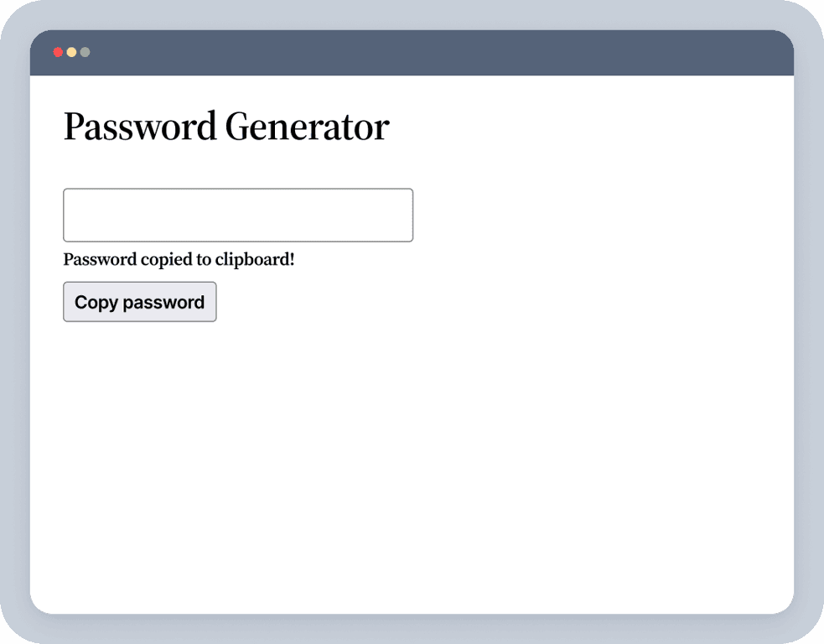Click the red dot in window header
This screenshot has height=644, width=824.
(x=58, y=52)
